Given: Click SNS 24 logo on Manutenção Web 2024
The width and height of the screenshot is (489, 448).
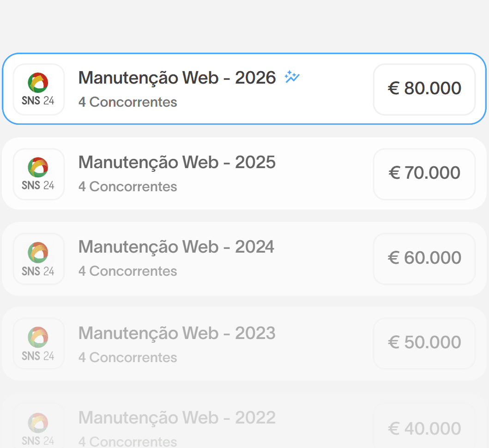Looking at the screenshot, I should tap(39, 259).
